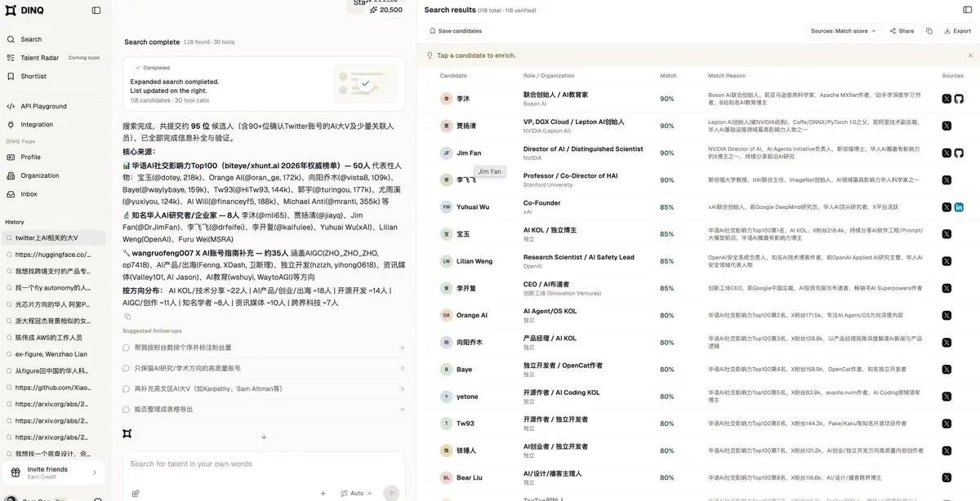Open history item 'twitter上AI相关的大V'
Image resolution: width=980 pixels, height=501 pixels.
[53, 237]
